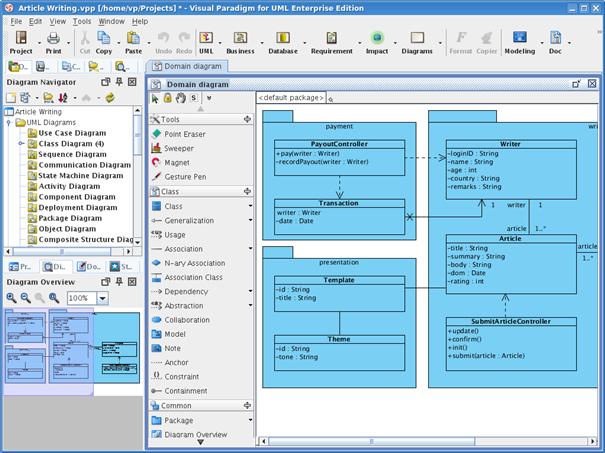Click the Diagram Overview thumbnail preview
Screen dimensions: 605x453
72,352
